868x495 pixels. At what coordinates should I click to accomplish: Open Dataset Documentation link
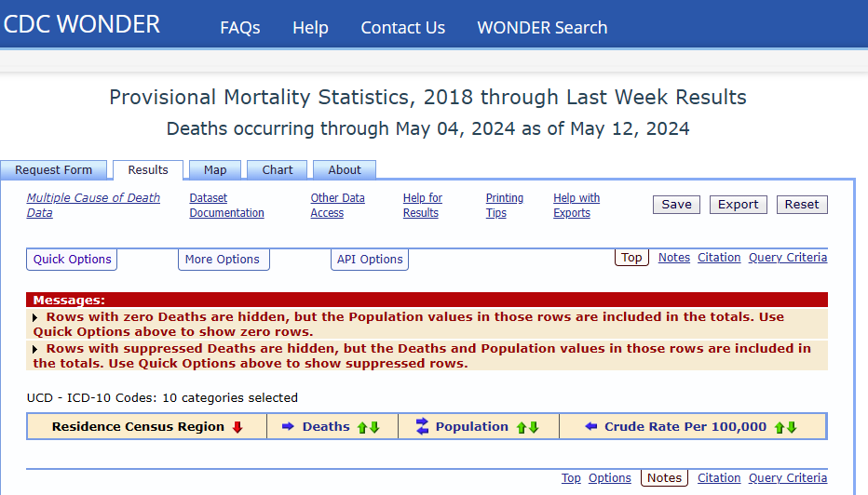coord(226,206)
